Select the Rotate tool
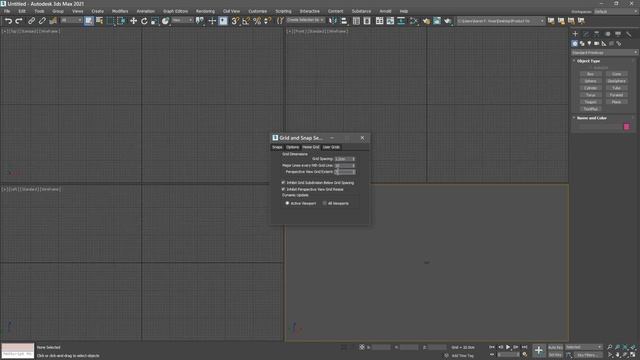Viewport: 640px width, 360px height. tap(144, 21)
